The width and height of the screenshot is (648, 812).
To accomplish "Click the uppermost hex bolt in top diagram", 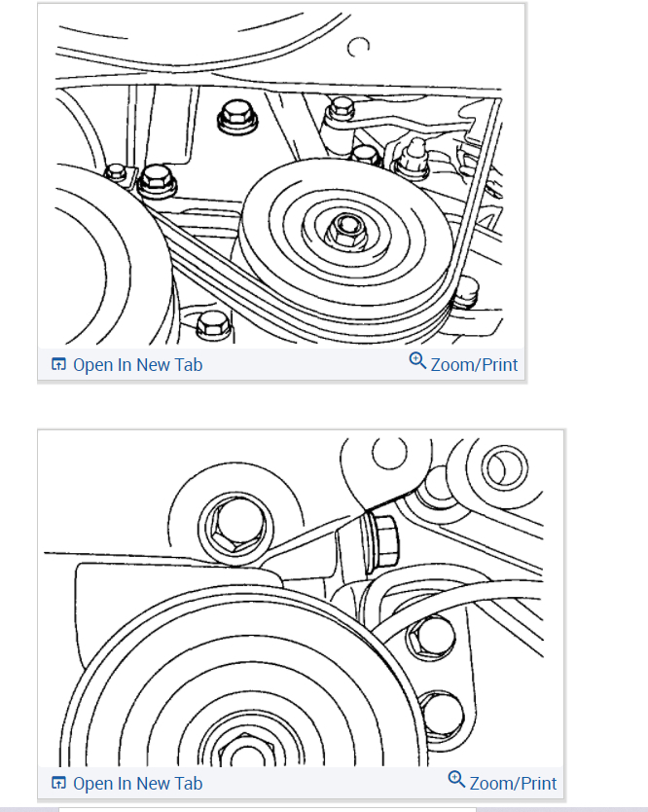I will coord(342,108).
